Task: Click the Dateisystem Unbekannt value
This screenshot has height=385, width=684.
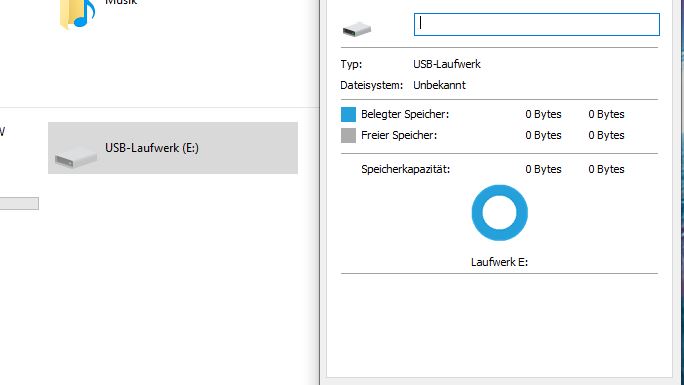Action: 439,85
